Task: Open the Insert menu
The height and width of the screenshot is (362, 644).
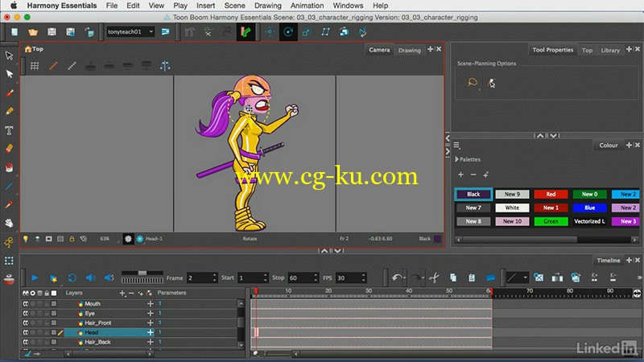Action: (205, 6)
